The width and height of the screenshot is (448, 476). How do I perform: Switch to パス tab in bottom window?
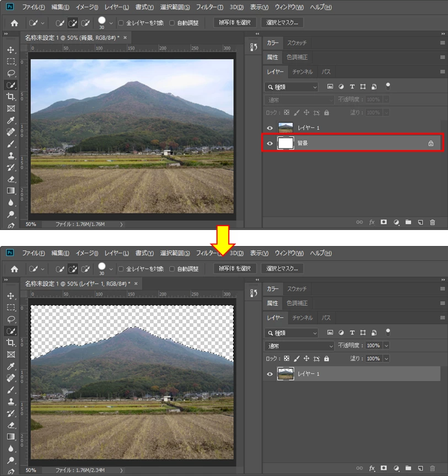tap(326, 318)
